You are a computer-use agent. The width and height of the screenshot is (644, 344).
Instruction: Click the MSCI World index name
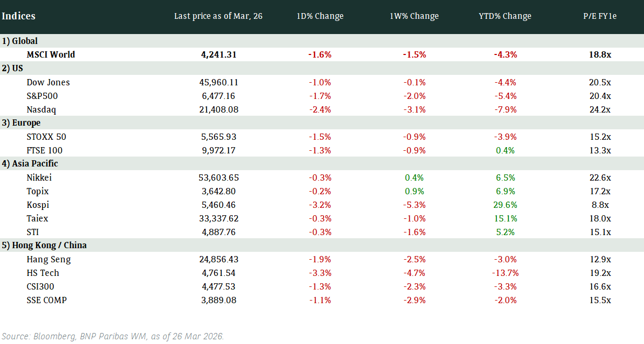pyautogui.click(x=51, y=54)
